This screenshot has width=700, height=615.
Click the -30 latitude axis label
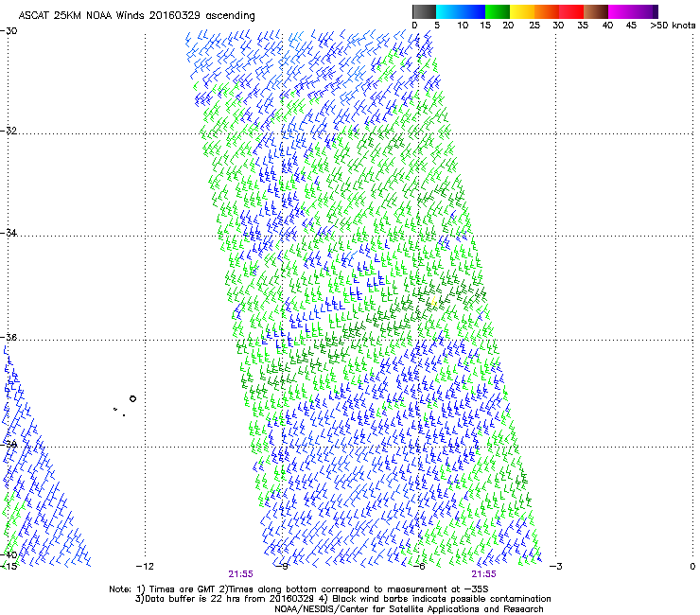tap(9, 31)
